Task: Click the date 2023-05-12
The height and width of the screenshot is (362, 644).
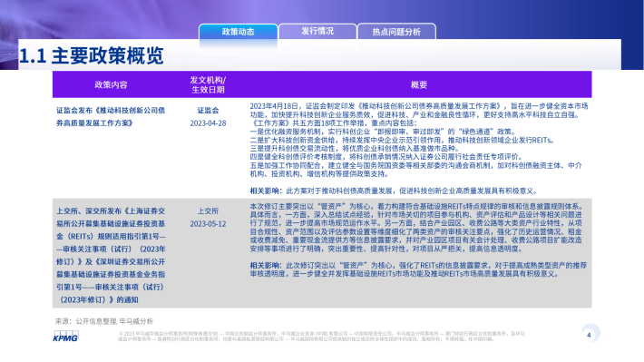Action: click(x=208, y=224)
